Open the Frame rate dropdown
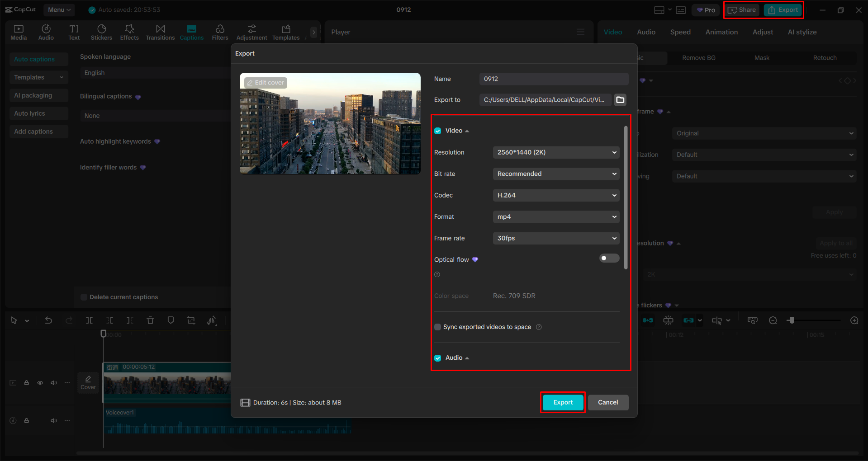 (x=555, y=238)
